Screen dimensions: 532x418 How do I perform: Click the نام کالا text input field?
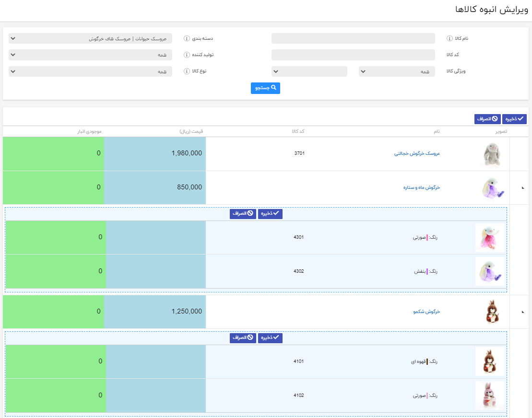point(353,39)
